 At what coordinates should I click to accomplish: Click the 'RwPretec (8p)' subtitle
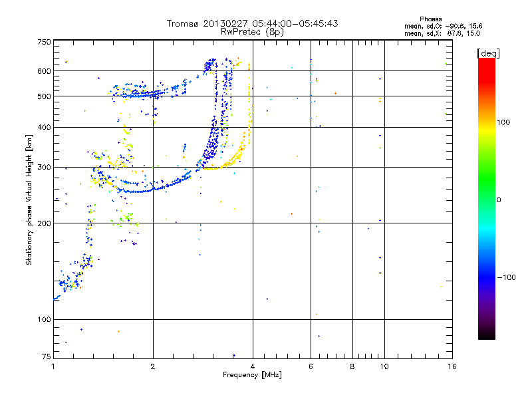[252, 32]
